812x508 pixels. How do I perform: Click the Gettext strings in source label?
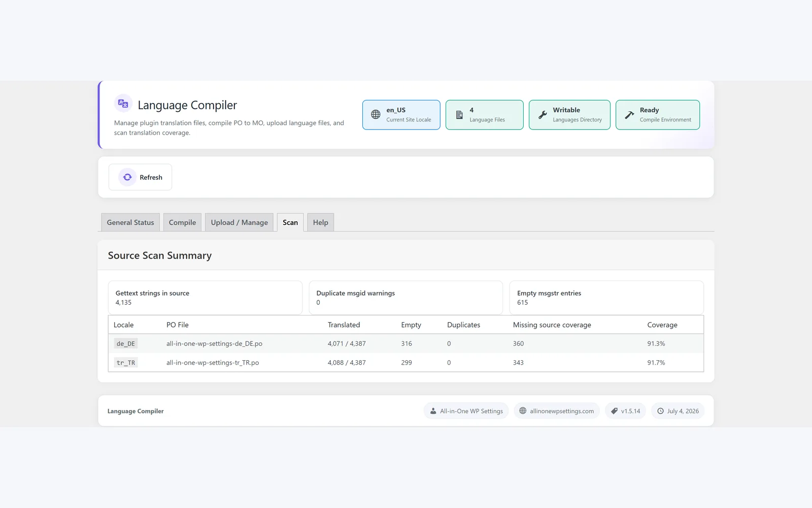[x=152, y=293]
